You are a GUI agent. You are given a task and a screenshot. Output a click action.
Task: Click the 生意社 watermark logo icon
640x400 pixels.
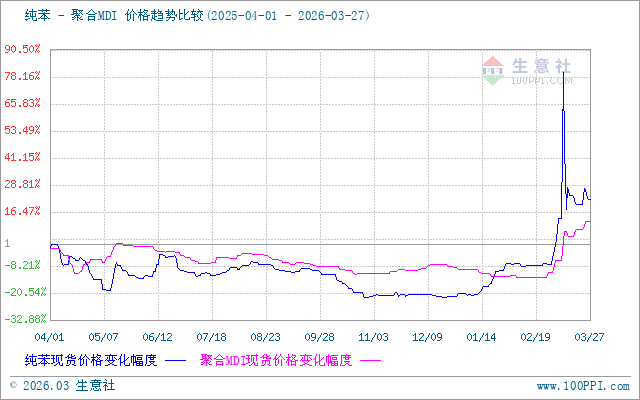(x=492, y=69)
